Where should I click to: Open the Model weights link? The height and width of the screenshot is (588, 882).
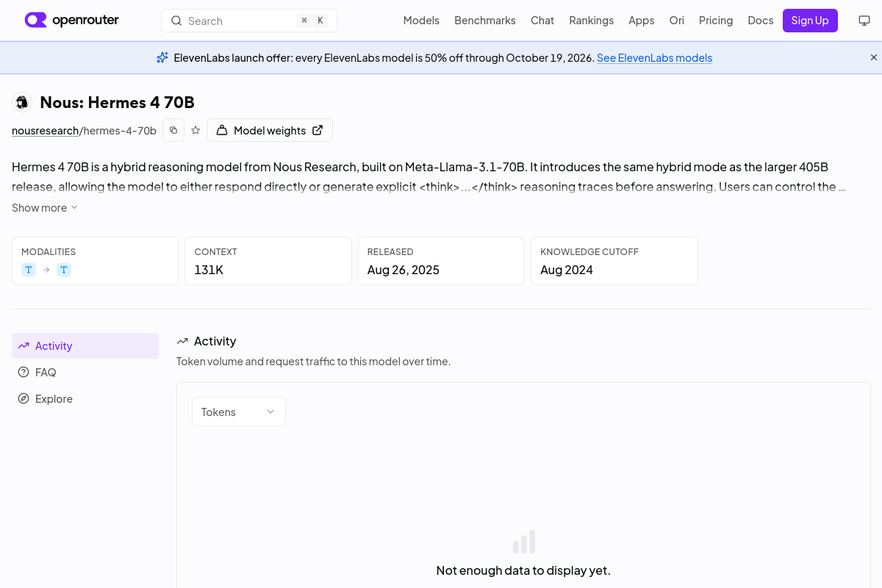[270, 130]
